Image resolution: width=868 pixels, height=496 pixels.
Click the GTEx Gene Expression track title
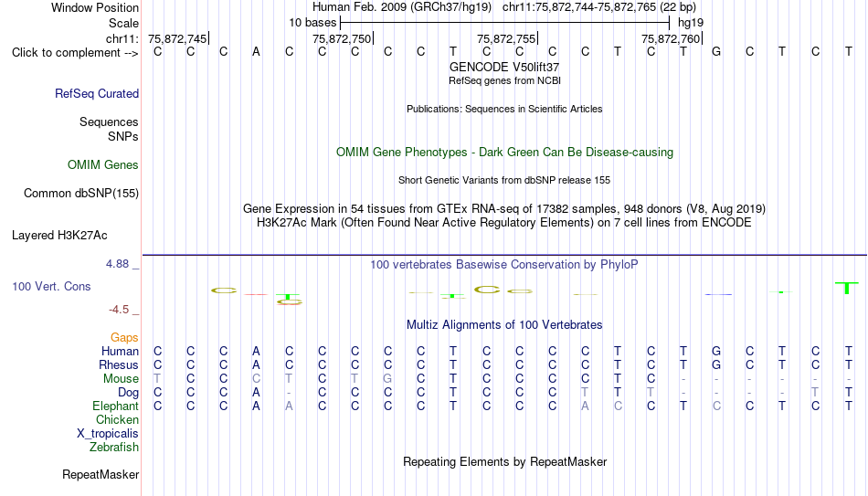[x=504, y=208]
